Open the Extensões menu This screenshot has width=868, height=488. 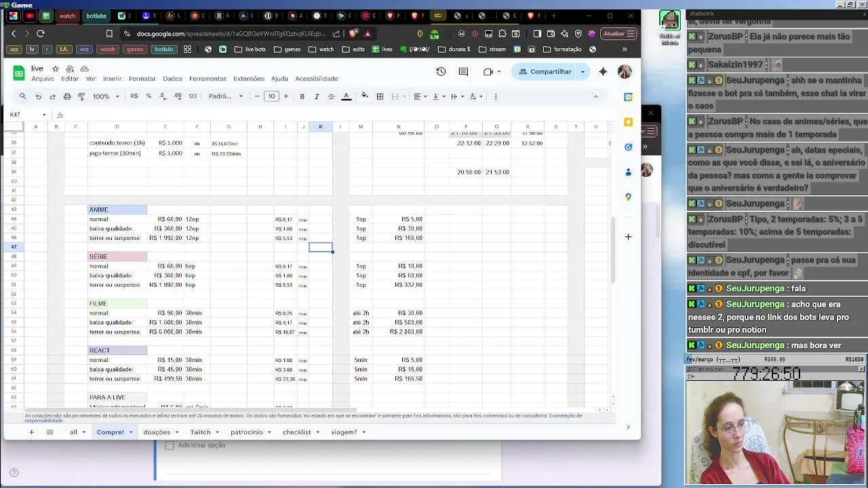[248, 79]
